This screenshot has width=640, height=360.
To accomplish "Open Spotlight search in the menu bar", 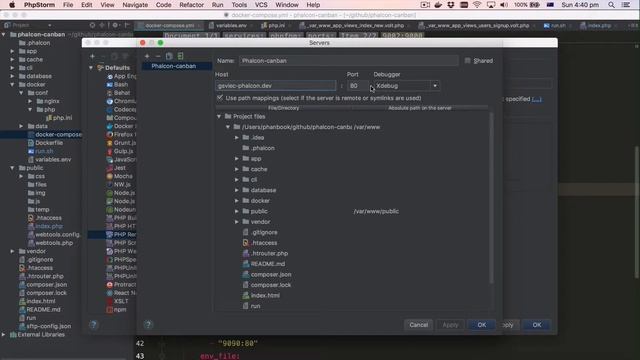I will (x=611, y=5).
